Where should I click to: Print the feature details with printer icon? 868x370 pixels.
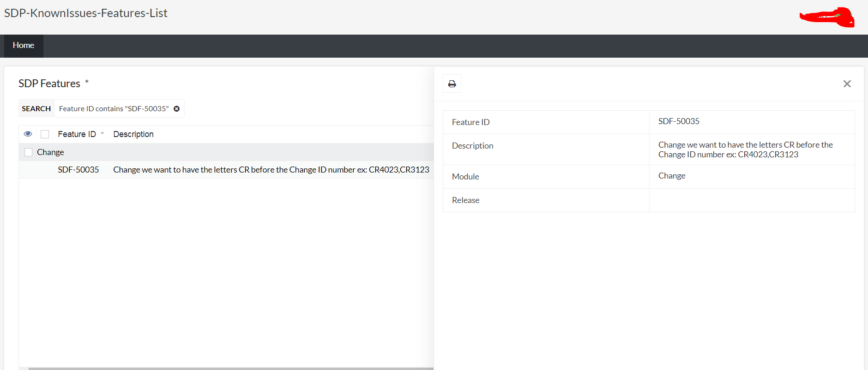pyautogui.click(x=452, y=84)
